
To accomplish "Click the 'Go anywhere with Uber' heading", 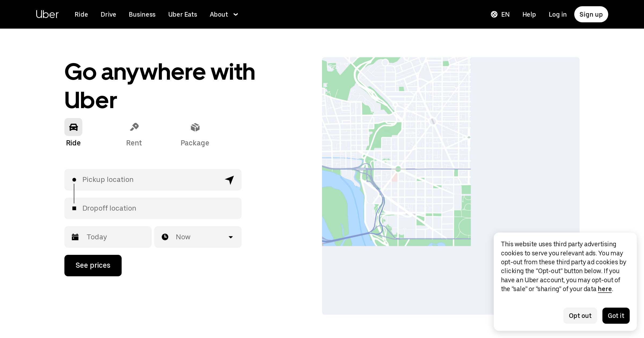I will tap(160, 86).
